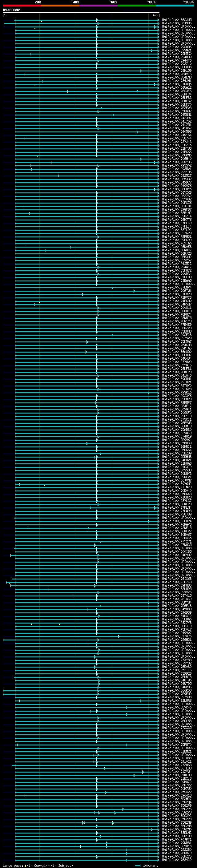The image size is (197, 868).
Task: Click the UniRef100_Q6FVW3 label
Action: (x=177, y=423)
